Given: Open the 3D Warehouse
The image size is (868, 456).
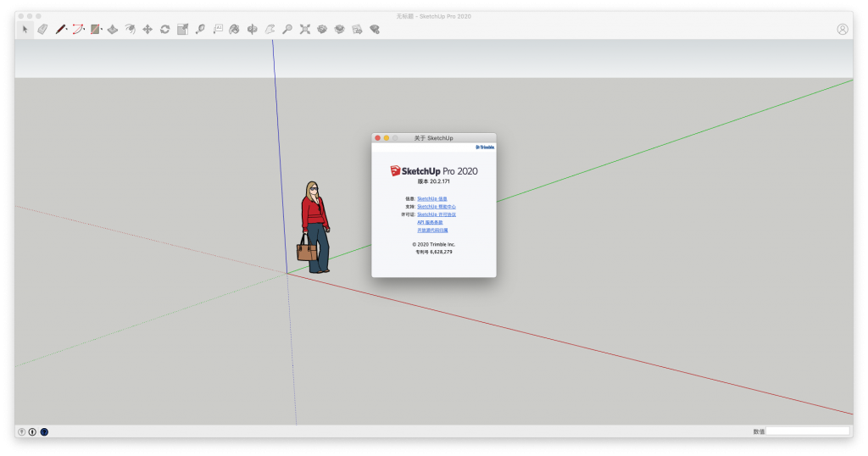Looking at the screenshot, I should (322, 30).
